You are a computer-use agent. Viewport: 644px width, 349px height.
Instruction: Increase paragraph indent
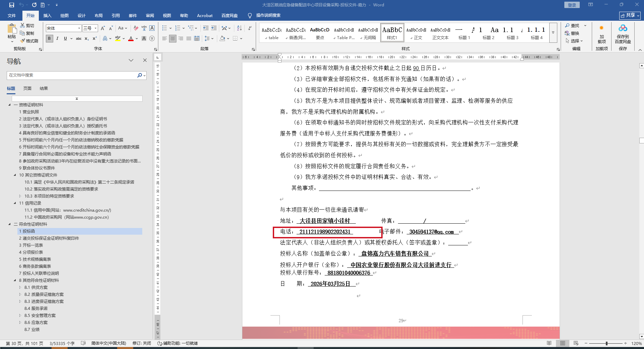[x=214, y=28]
